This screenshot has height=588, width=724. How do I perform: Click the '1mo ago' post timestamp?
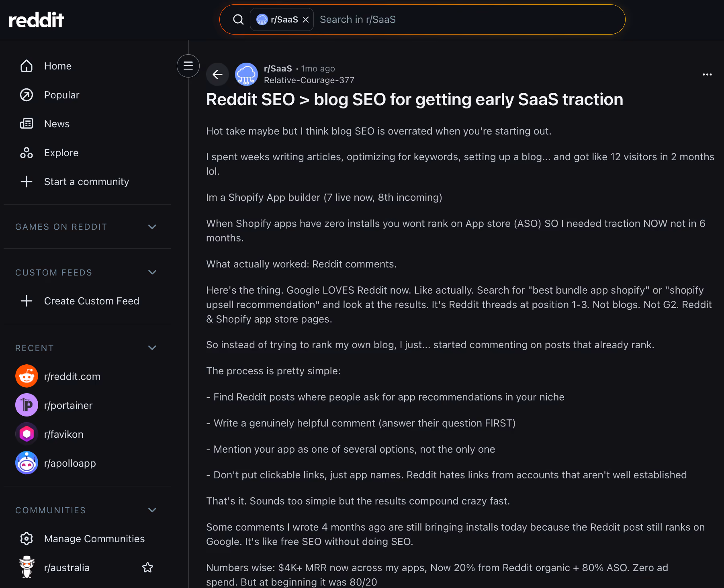318,68
